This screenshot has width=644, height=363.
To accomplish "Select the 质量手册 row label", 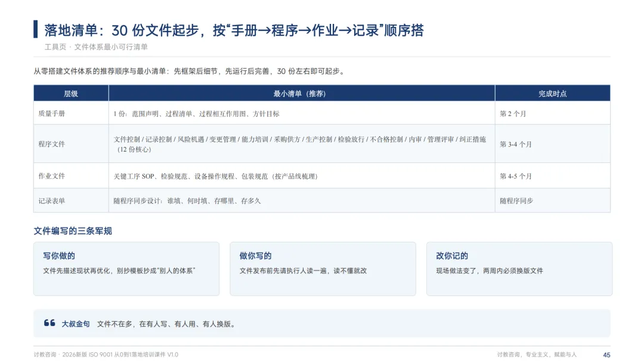I will pyautogui.click(x=52, y=113).
